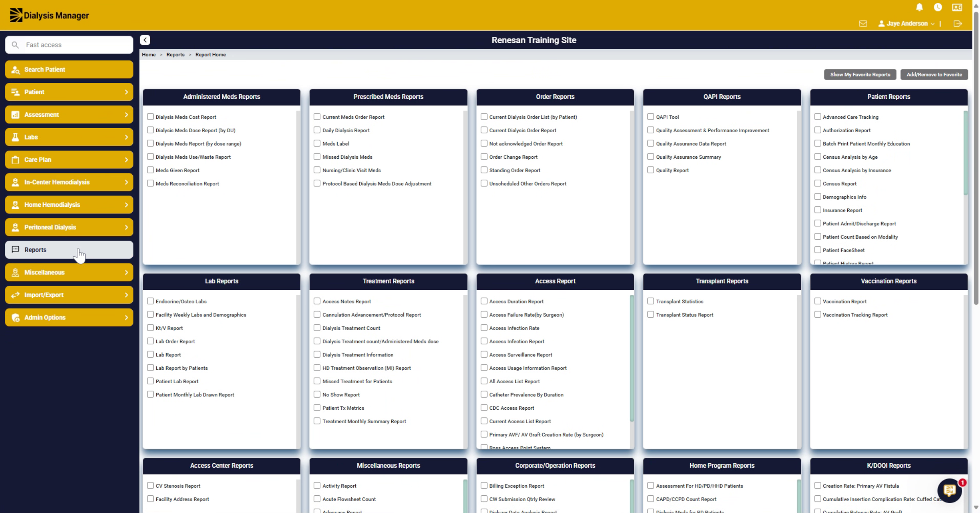This screenshot has height=513, width=980.
Task: Expand the Admin Options submenu arrow
Action: click(126, 318)
